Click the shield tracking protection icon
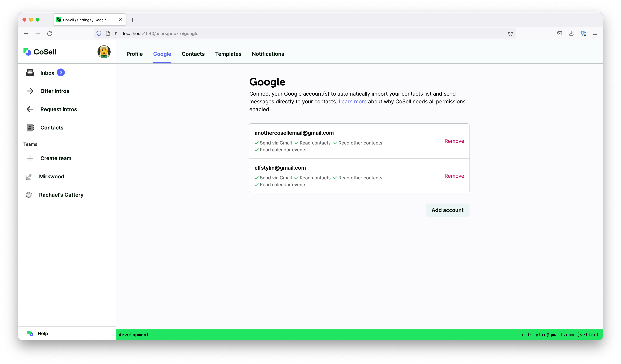Image resolution: width=621 pixels, height=364 pixels. pyautogui.click(x=99, y=34)
